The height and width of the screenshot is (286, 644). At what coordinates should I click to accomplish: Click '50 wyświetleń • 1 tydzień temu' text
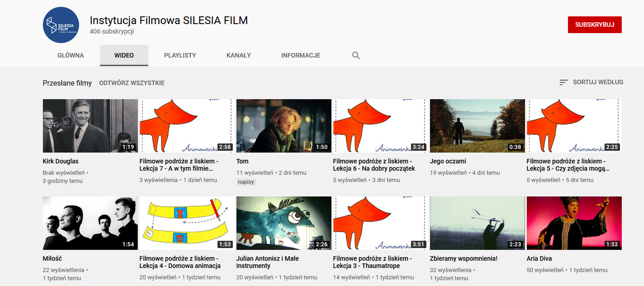click(x=567, y=270)
